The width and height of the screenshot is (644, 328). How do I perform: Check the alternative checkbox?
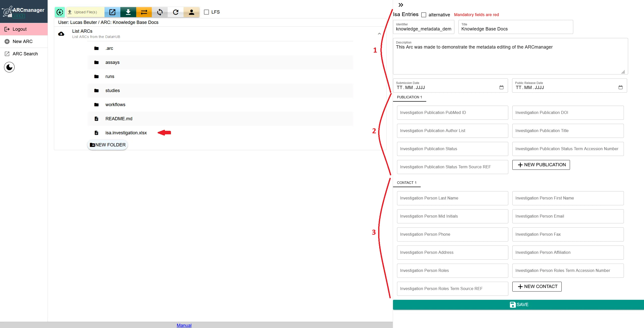pyautogui.click(x=424, y=15)
